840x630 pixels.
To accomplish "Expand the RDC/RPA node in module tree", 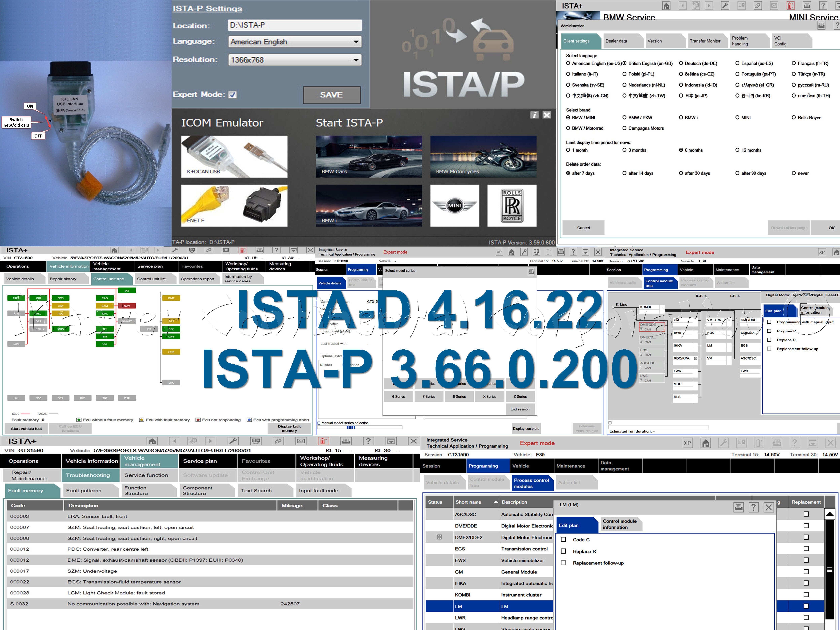I will (695, 359).
